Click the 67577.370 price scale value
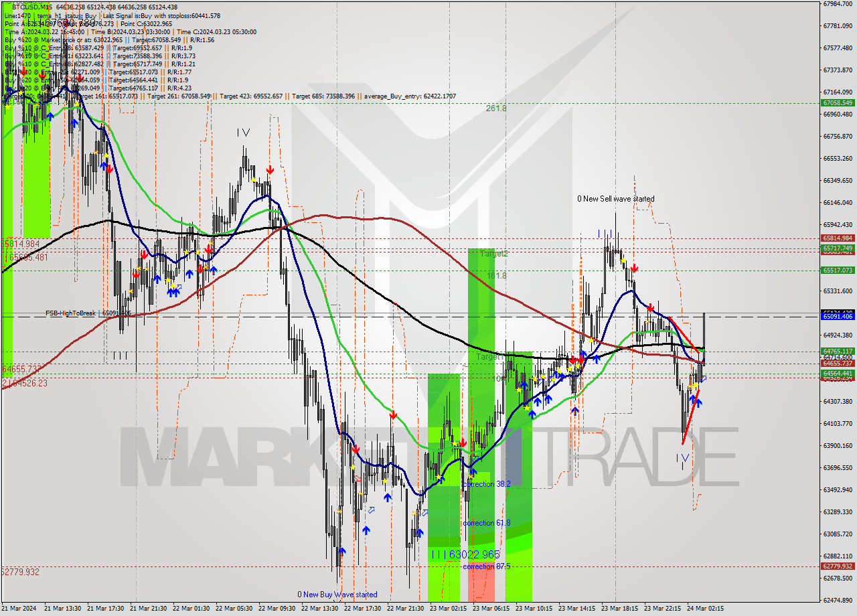The image size is (857, 616). click(x=838, y=48)
